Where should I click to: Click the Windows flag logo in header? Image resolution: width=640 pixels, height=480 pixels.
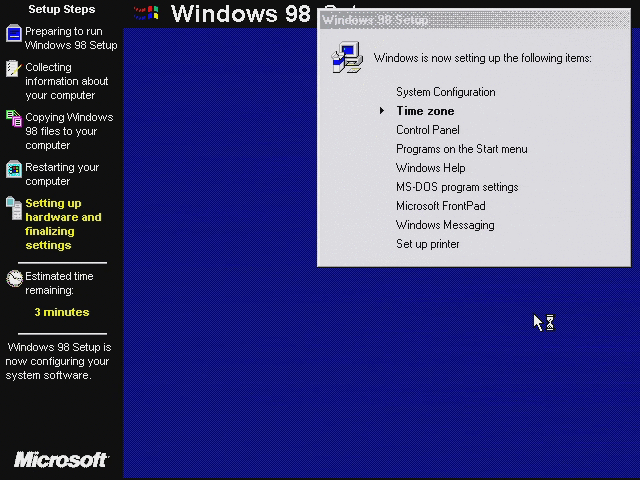(146, 13)
